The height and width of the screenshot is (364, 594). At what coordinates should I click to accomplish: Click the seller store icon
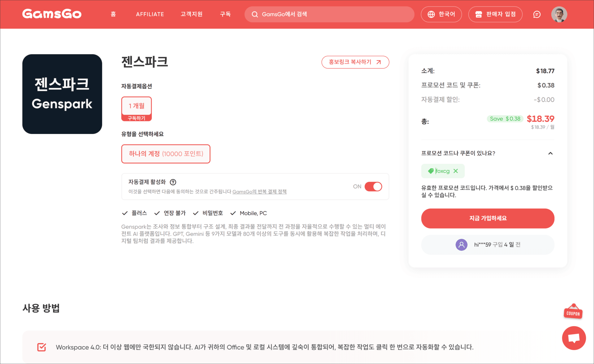pyautogui.click(x=478, y=14)
